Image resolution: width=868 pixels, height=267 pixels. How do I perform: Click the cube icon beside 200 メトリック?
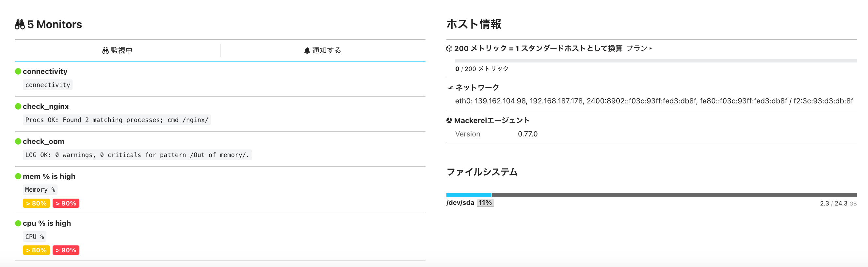[x=449, y=49]
